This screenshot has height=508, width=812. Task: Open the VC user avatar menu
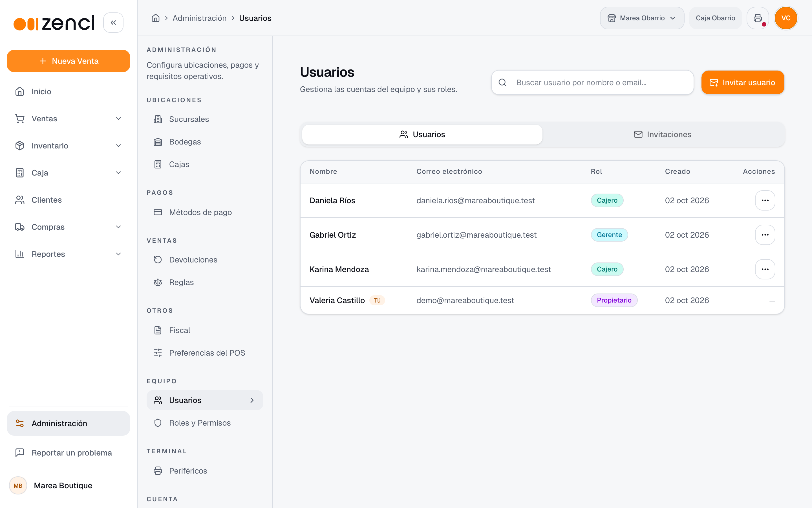(785, 18)
